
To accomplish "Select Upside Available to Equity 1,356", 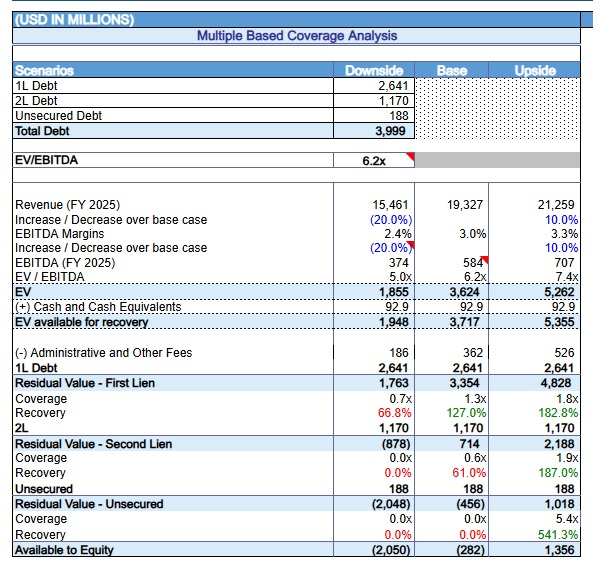I will 559,550.
